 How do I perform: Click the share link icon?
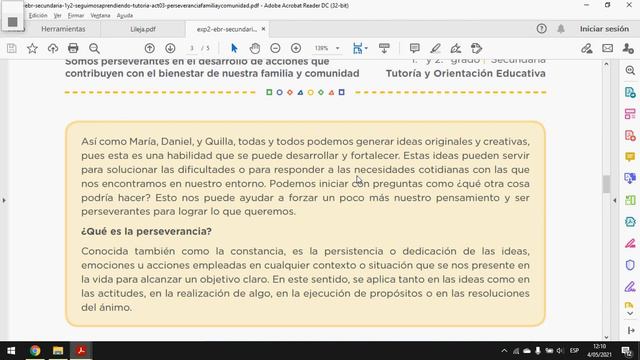point(587,49)
